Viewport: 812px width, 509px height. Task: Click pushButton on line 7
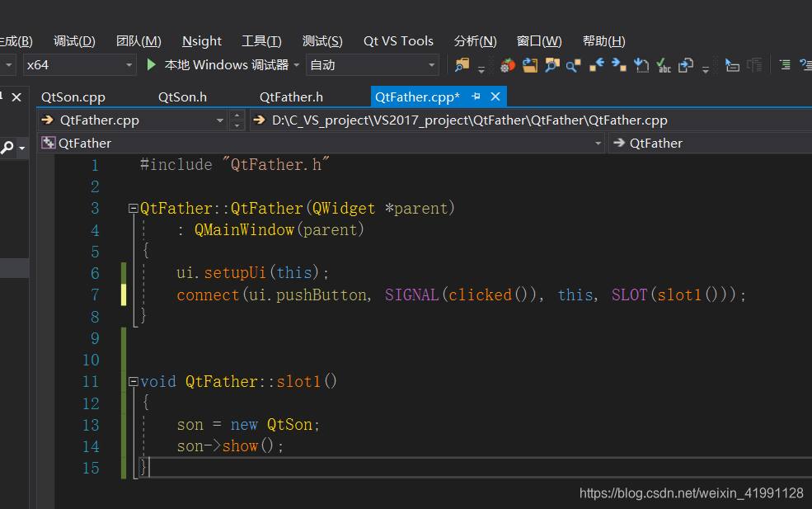pyautogui.click(x=321, y=295)
